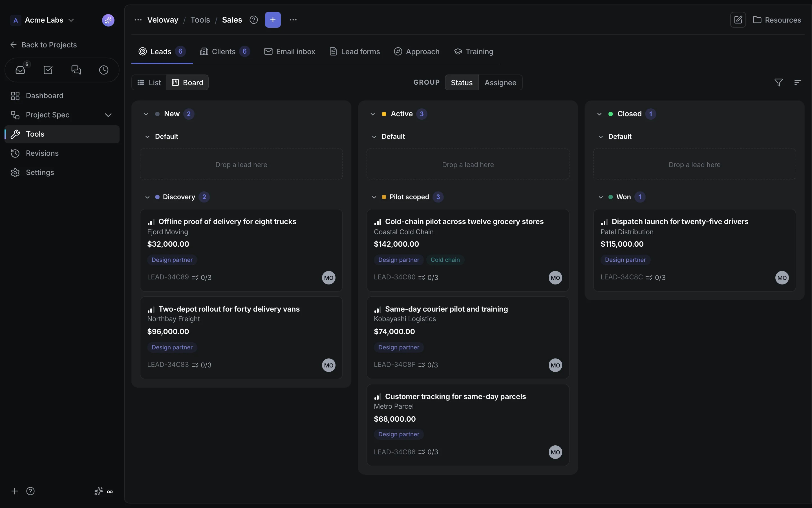Click the MO avatar on Fjord Moving card
This screenshot has width=812, height=508.
point(328,277)
